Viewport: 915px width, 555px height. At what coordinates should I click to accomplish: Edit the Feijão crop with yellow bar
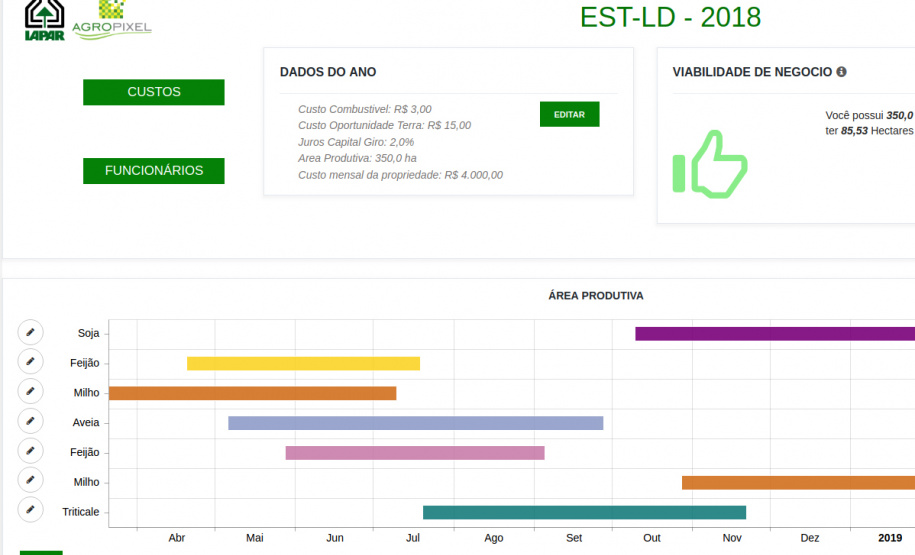[30, 362]
